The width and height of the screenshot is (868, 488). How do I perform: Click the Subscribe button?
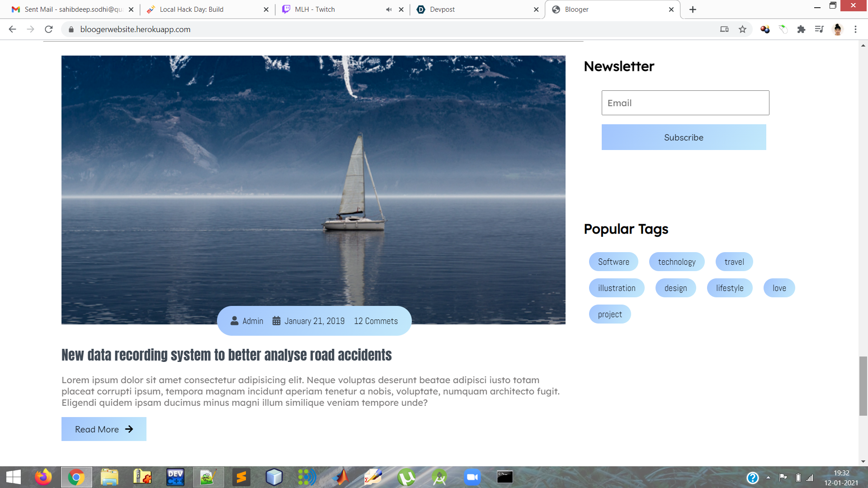point(684,137)
